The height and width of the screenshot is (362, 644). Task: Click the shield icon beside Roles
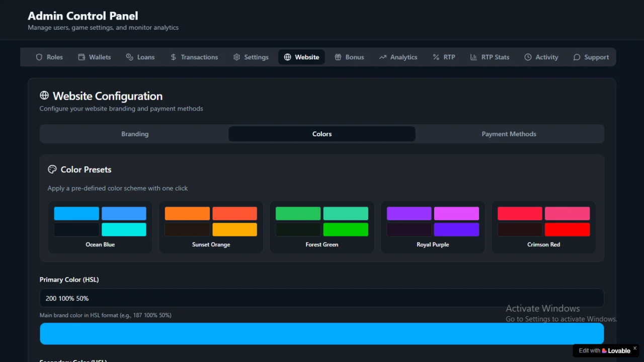tap(39, 57)
